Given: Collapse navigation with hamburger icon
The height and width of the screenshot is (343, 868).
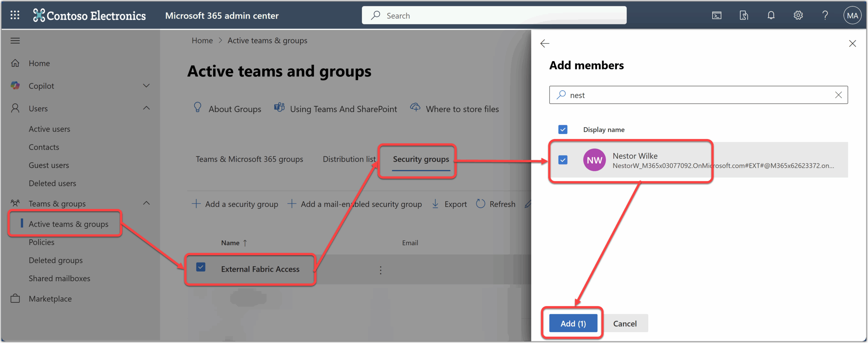Looking at the screenshot, I should (x=15, y=41).
